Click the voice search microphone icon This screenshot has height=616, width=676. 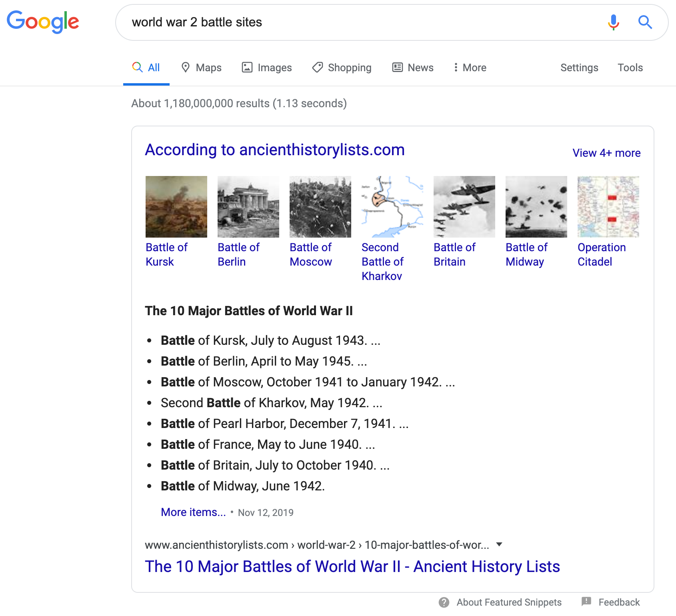pyautogui.click(x=613, y=22)
